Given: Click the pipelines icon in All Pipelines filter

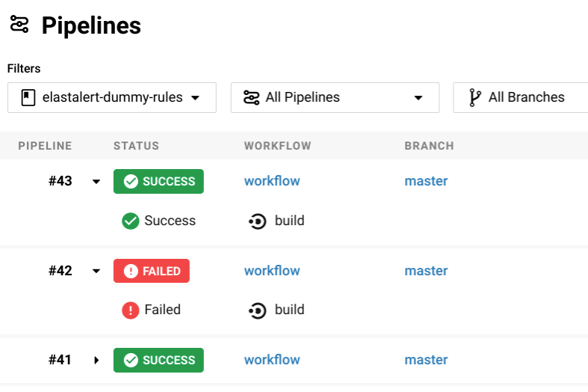Looking at the screenshot, I should [252, 97].
